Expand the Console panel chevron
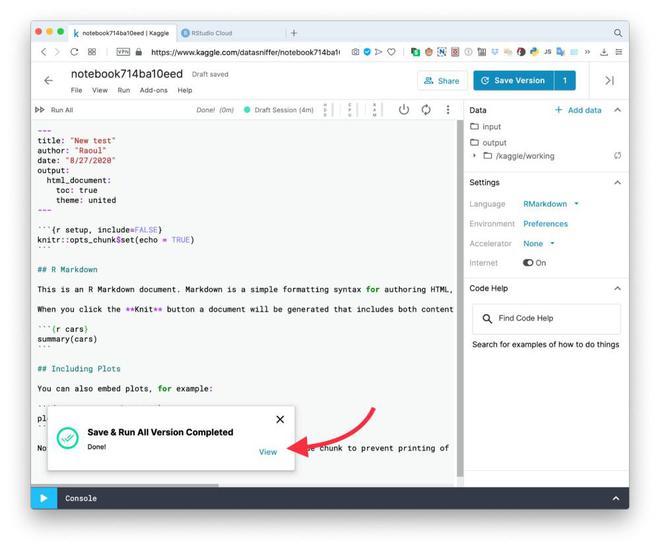Viewport: 660px width, 550px height. (x=616, y=498)
